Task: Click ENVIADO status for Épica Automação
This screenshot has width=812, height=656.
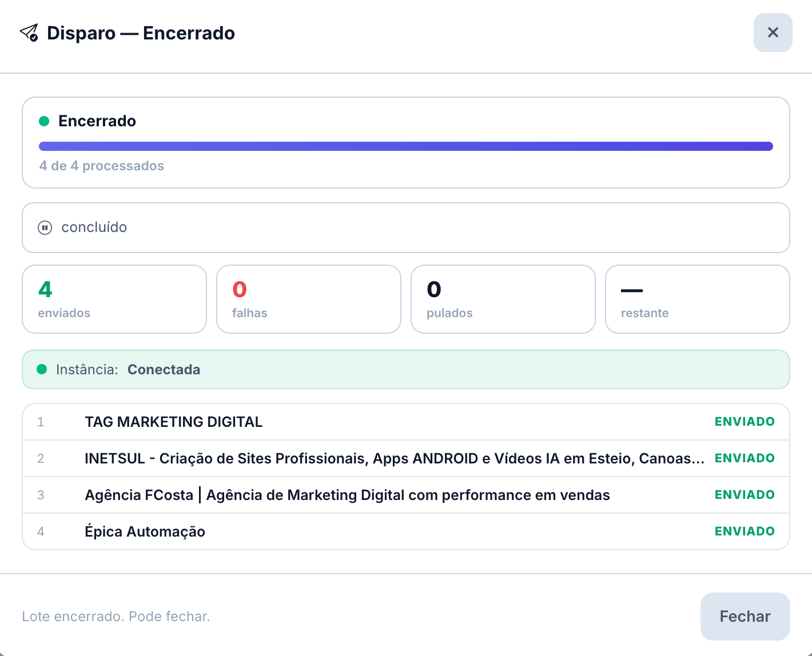Action: [x=745, y=531]
